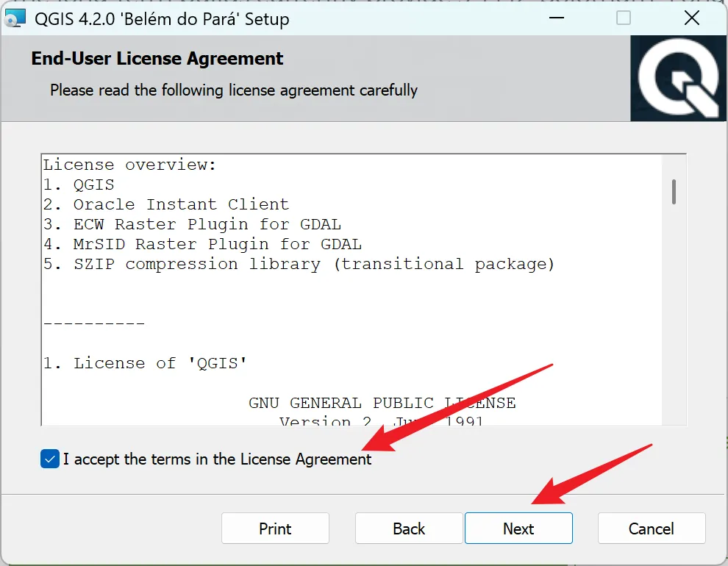728x566 pixels.
Task: Click the 'End-User License Agreement' header title
Action: pyautogui.click(x=157, y=59)
